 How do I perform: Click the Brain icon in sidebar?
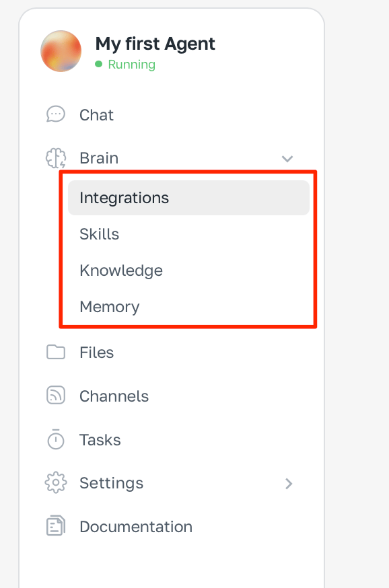pyautogui.click(x=55, y=158)
